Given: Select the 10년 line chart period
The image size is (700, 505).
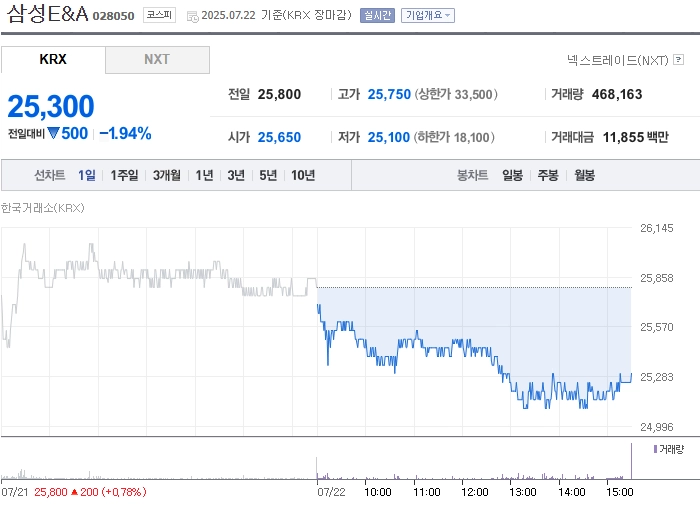Looking at the screenshot, I should coord(303,175).
